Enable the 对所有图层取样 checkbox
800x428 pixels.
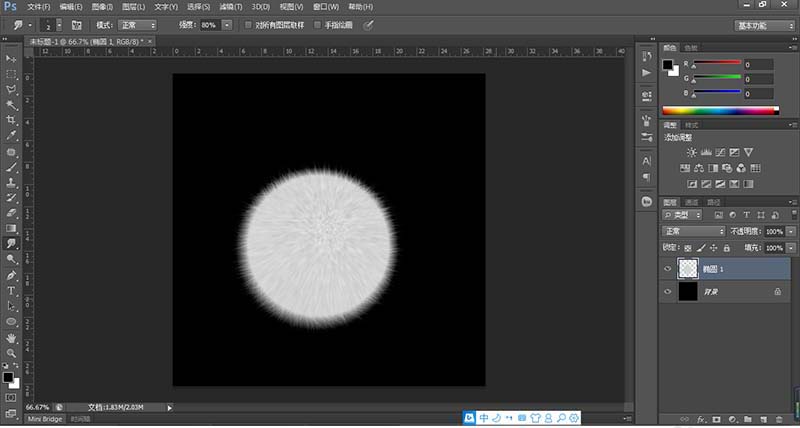point(249,23)
